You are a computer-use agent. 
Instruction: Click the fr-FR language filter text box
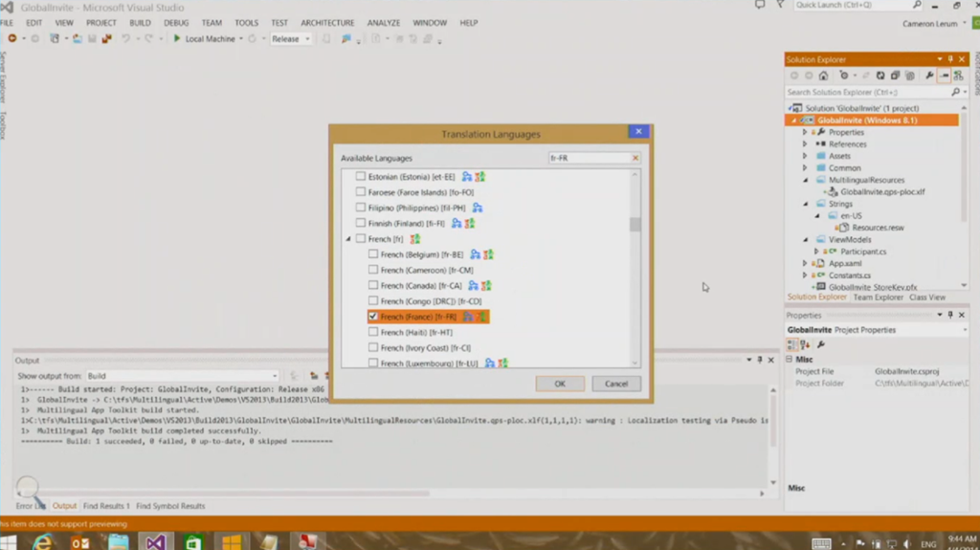coord(590,158)
